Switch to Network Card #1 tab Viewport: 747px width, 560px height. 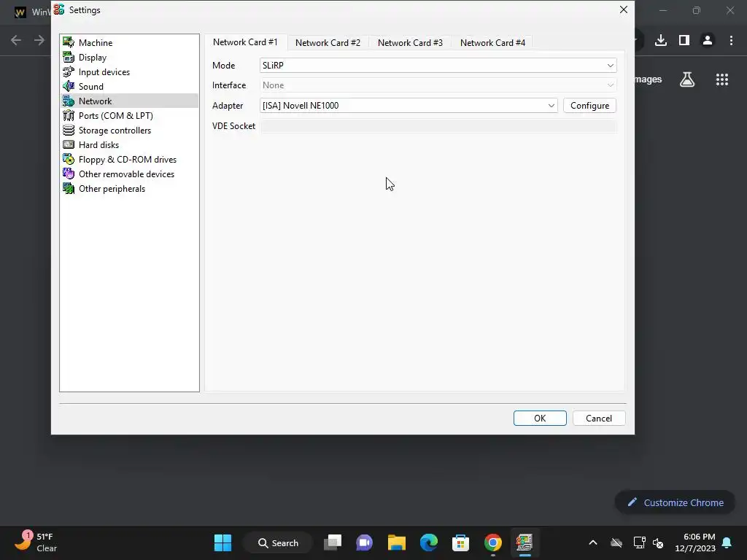pos(245,42)
